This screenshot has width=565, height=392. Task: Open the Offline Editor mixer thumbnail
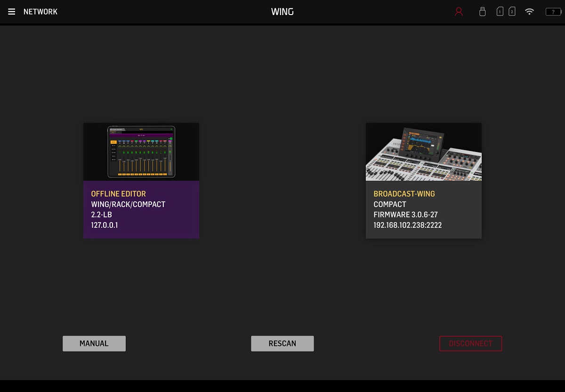point(141,152)
